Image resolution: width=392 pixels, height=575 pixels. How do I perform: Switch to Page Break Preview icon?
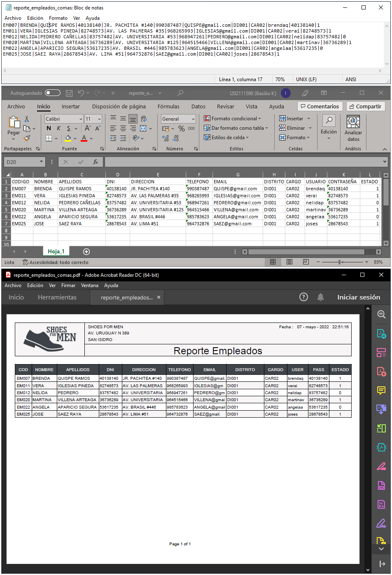[306, 262]
